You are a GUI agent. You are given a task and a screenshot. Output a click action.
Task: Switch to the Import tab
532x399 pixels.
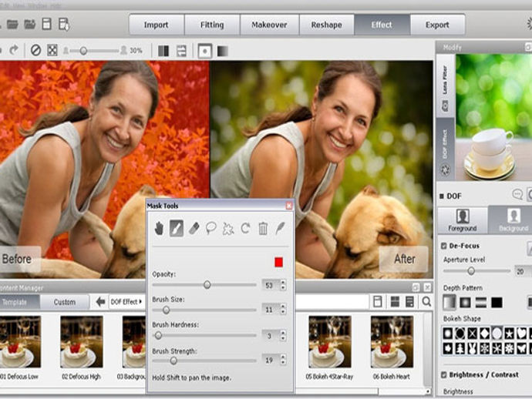coord(157,25)
